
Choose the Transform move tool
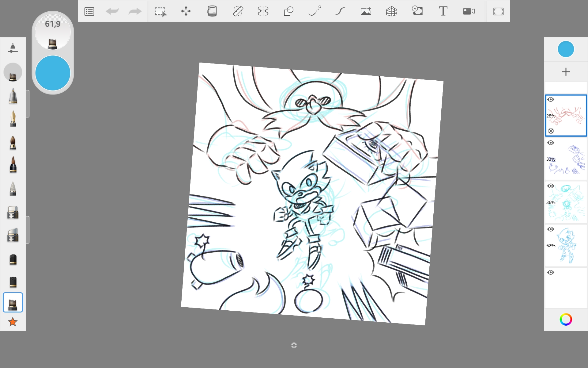pos(186,12)
